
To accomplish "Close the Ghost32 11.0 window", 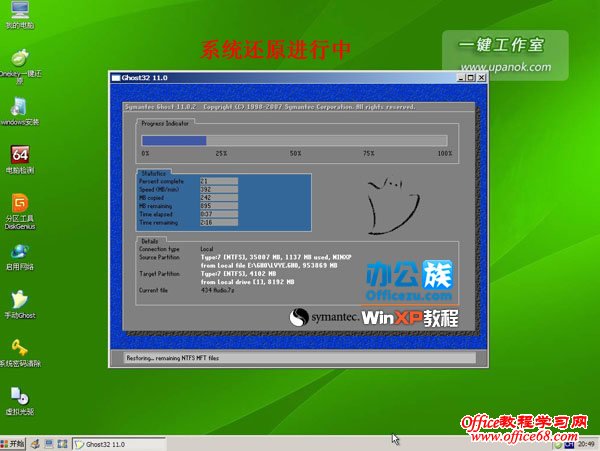I will (481, 78).
